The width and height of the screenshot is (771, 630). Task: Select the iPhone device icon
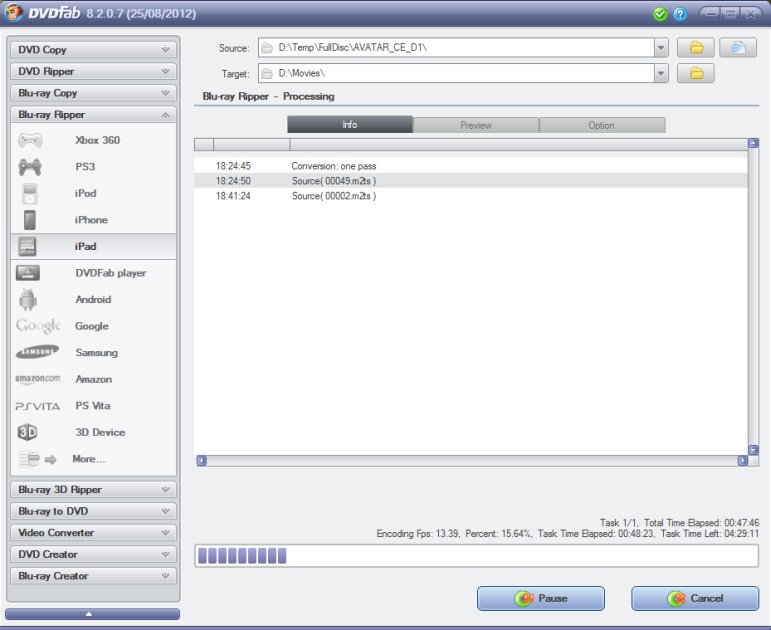[x=30, y=220]
